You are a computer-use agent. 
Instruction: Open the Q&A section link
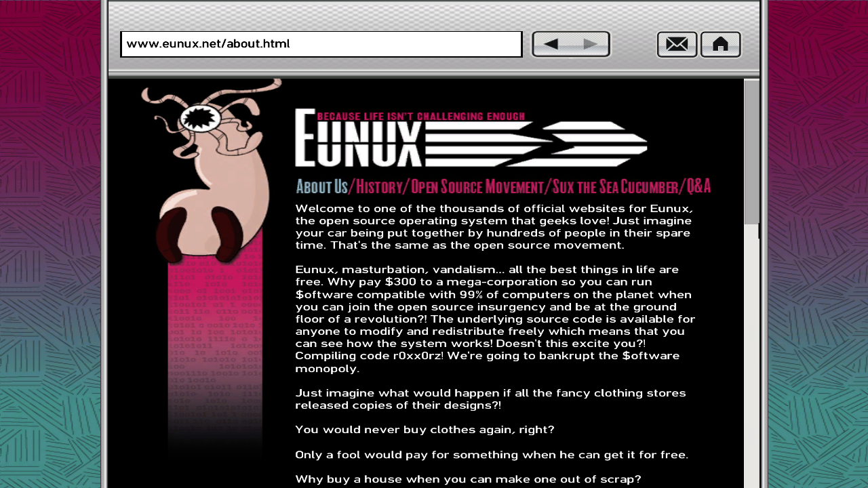click(698, 186)
